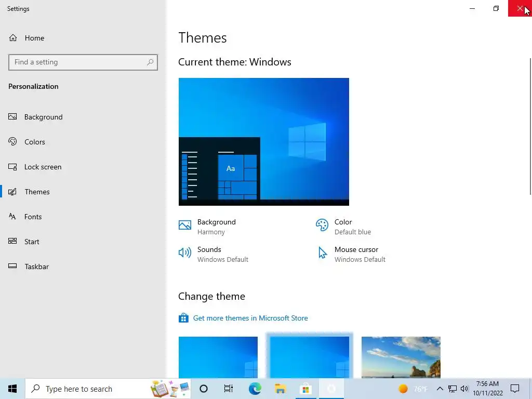Select Themes in the sidebar
This screenshot has width=532, height=399.
tap(83, 192)
